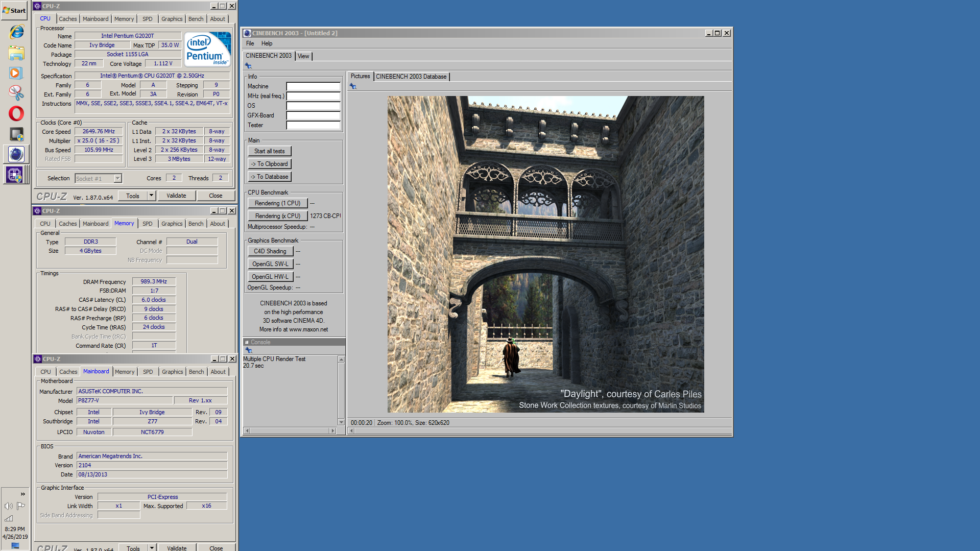Click the CINEBENCH title bar application icon
Screen dimensions: 980x551
(x=247, y=33)
